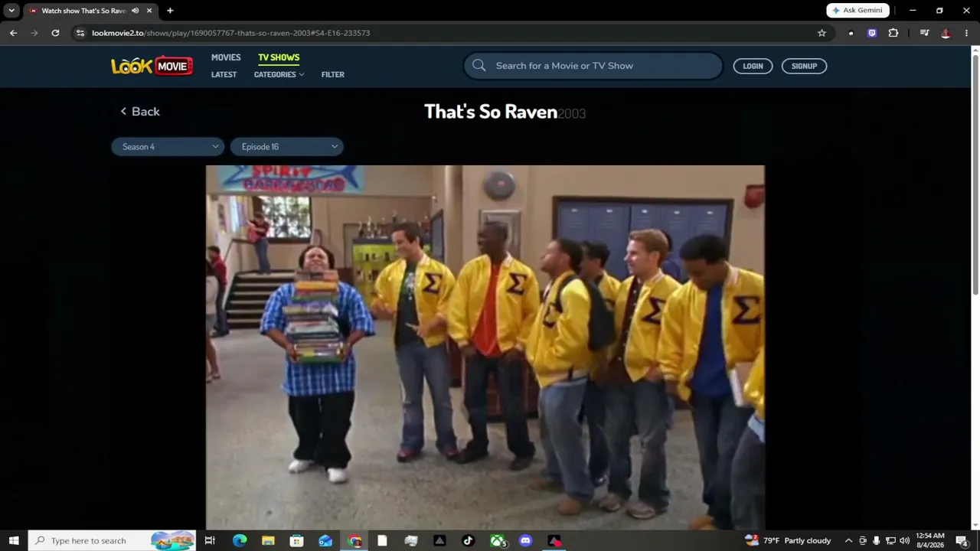The height and width of the screenshot is (551, 980).
Task: Open the media controls icon in Chrome toolbar
Action: pos(924,33)
